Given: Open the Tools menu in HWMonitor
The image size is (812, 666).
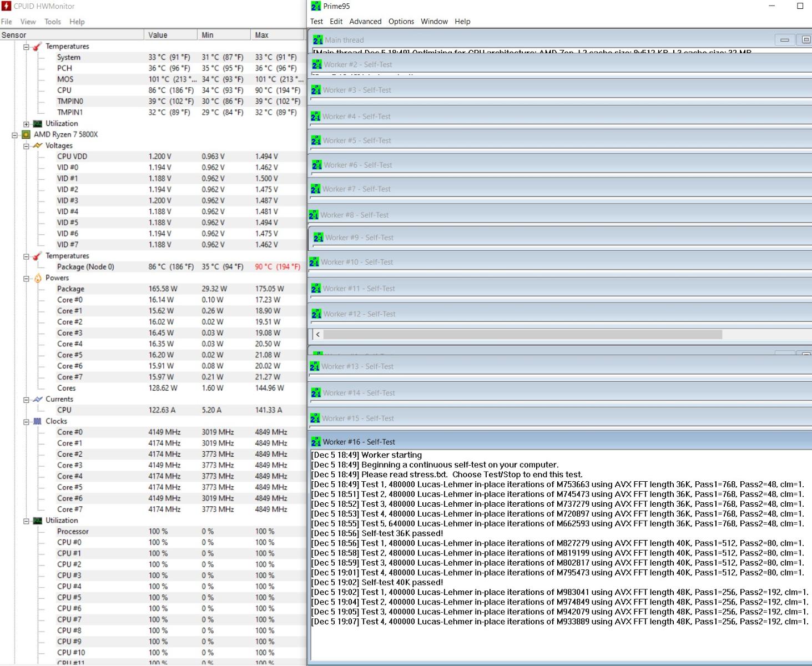Looking at the screenshot, I should 53,22.
